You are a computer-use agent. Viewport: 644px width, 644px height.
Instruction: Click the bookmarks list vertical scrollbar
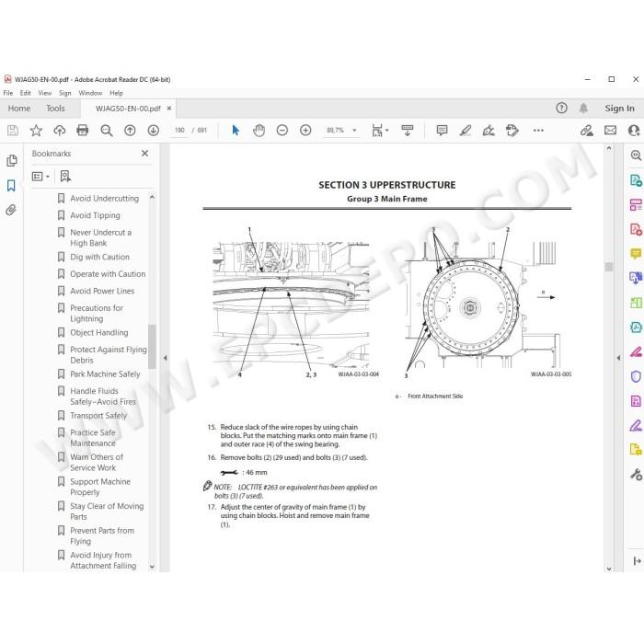point(152,347)
